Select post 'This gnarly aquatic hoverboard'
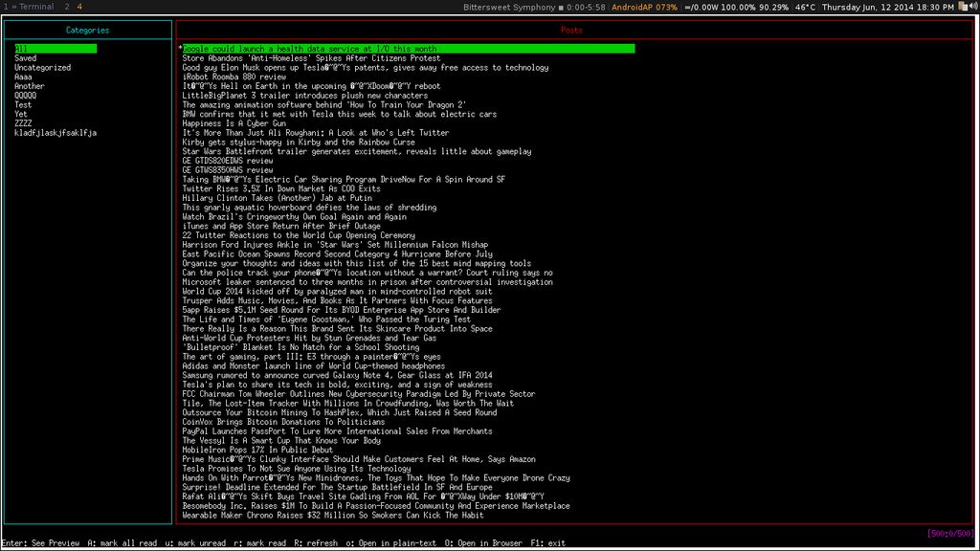 (309, 208)
